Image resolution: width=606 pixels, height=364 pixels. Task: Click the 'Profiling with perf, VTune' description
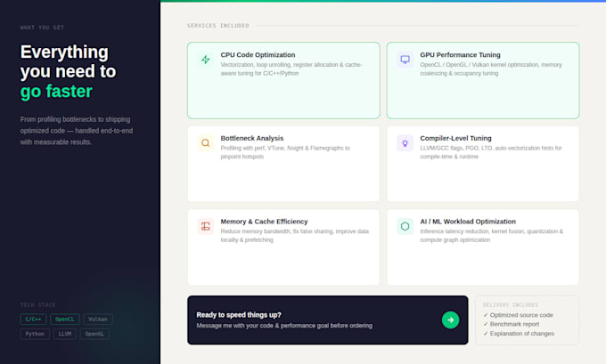[285, 152]
